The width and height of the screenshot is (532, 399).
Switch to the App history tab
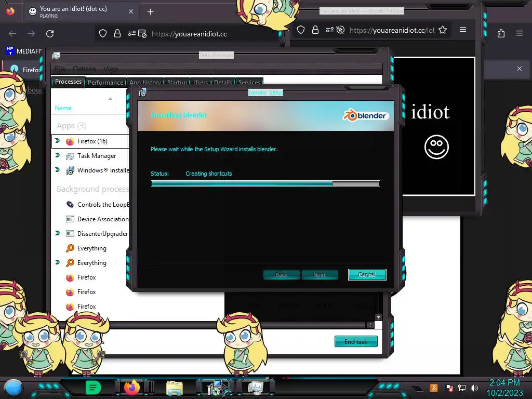[x=145, y=83]
